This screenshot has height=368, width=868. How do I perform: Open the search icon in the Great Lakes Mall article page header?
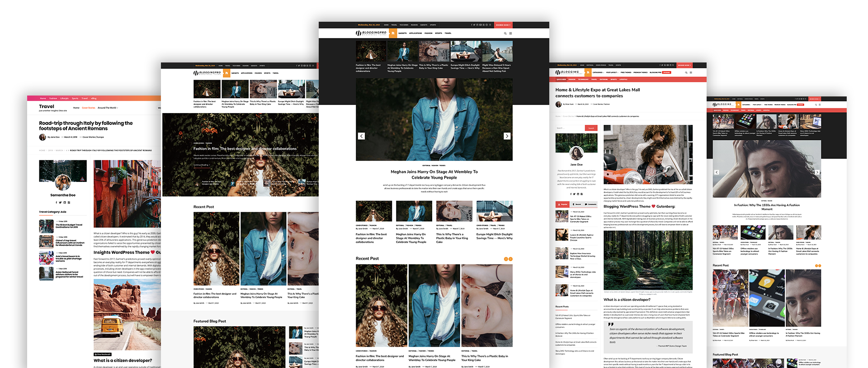pyautogui.click(x=686, y=72)
